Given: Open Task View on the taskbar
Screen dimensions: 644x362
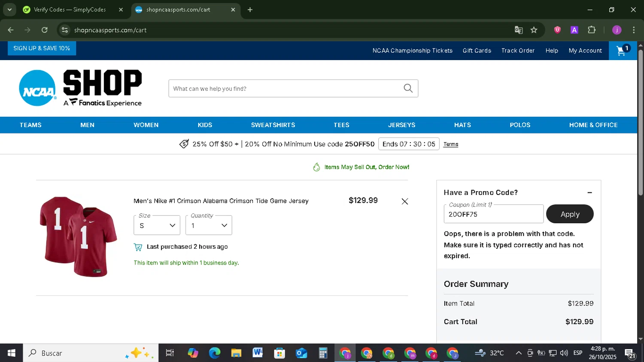Looking at the screenshot, I should (x=170, y=353).
